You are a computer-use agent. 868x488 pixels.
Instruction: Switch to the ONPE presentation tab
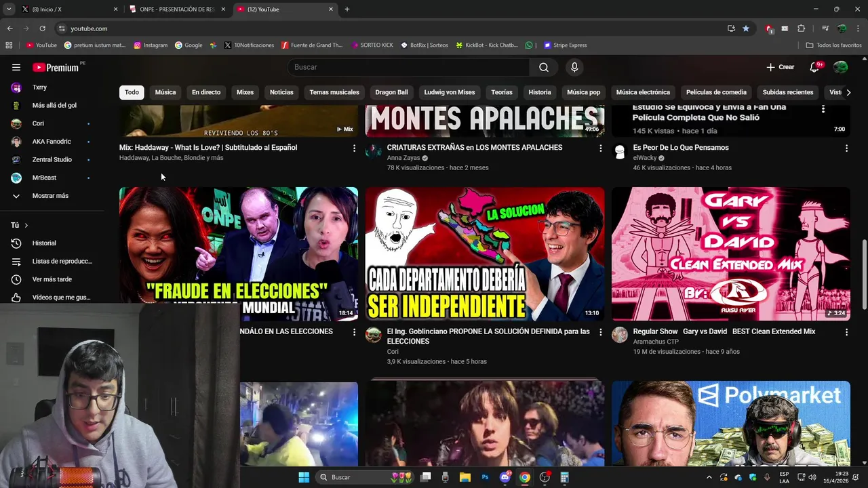(x=176, y=9)
